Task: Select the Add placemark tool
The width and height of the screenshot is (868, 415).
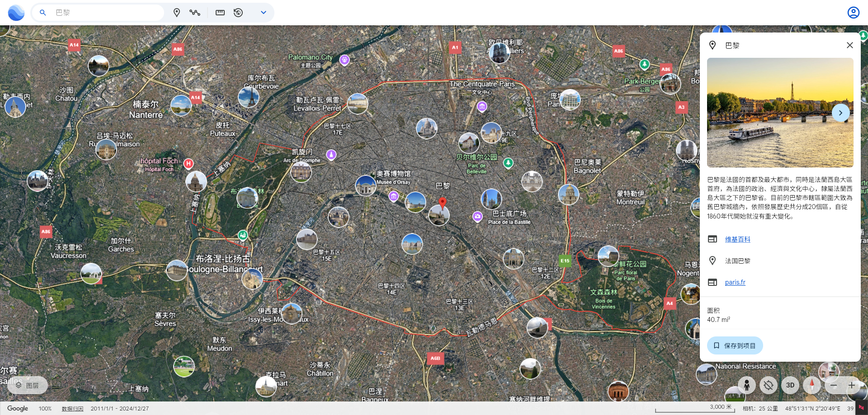Action: pos(177,13)
